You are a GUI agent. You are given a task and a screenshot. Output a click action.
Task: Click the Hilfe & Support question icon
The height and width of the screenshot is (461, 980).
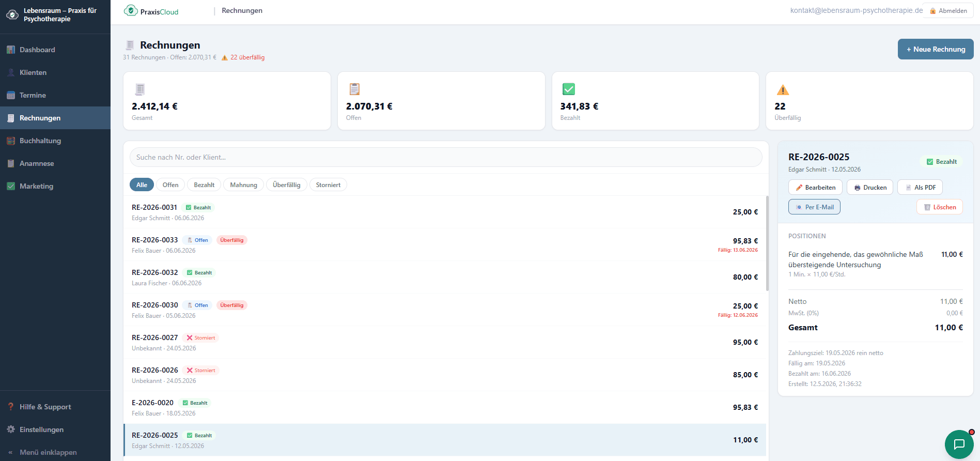[11, 407]
